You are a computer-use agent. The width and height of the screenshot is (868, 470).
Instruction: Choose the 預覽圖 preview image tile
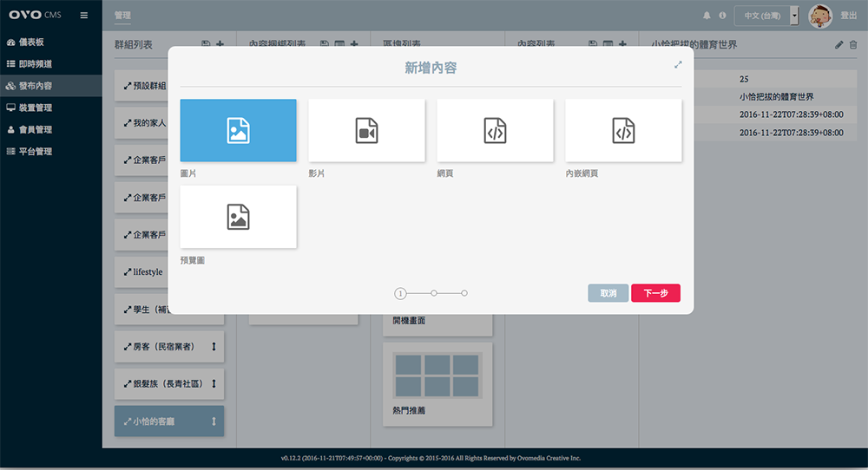pos(238,217)
